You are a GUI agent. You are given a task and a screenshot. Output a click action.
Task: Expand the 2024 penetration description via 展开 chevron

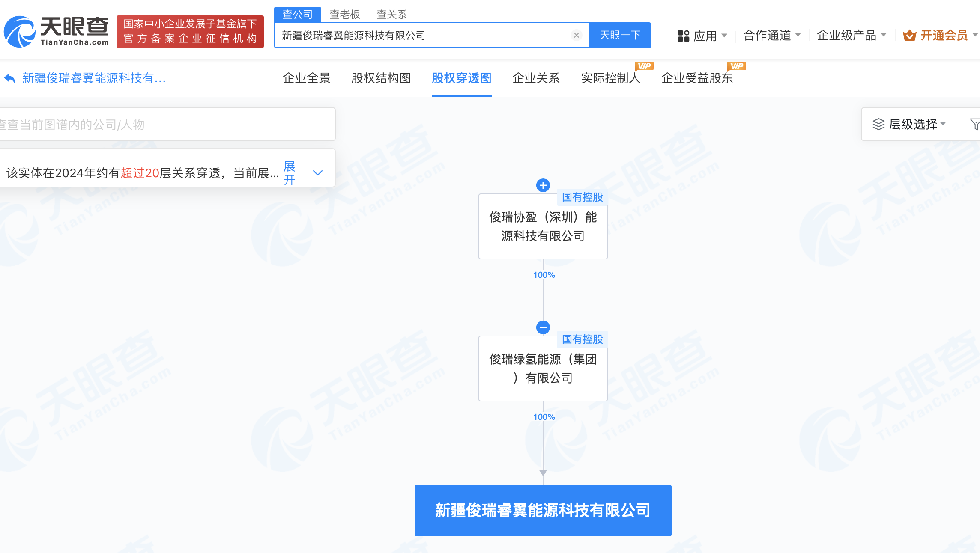tap(317, 172)
